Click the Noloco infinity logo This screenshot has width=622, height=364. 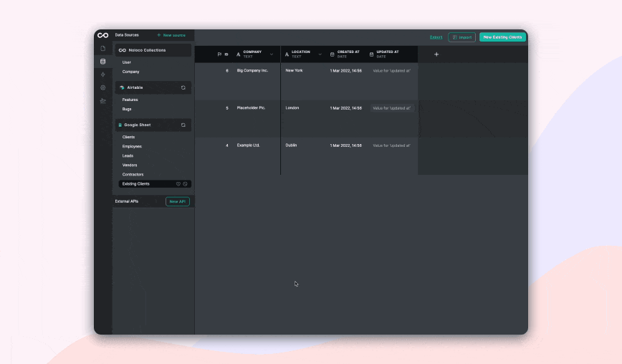pos(102,35)
